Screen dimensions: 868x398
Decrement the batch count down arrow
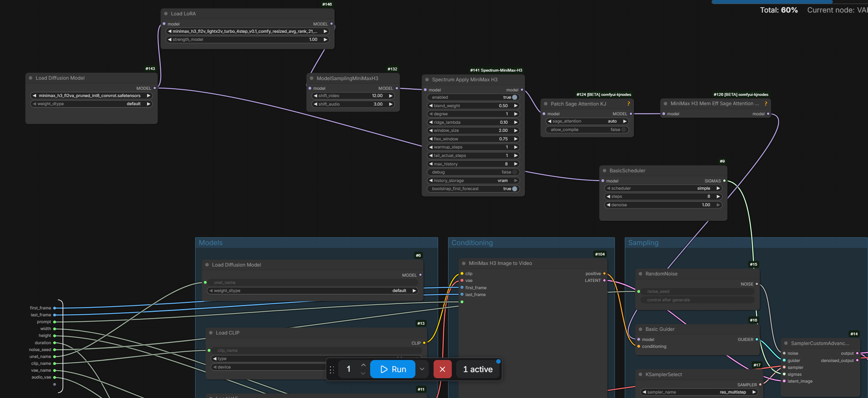pos(363,373)
